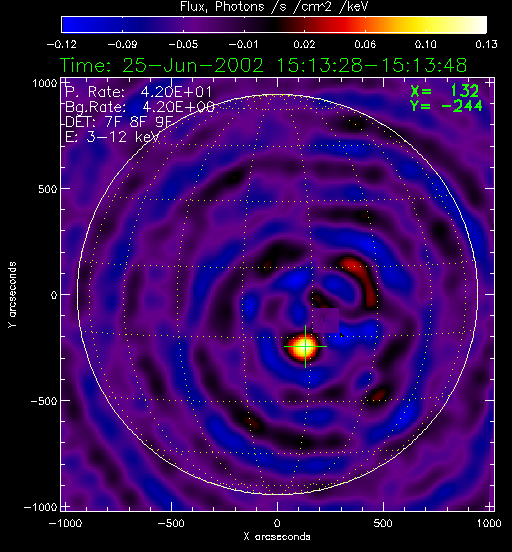The image size is (512, 552).
Task: Click the green Time label text
Action: (263, 65)
